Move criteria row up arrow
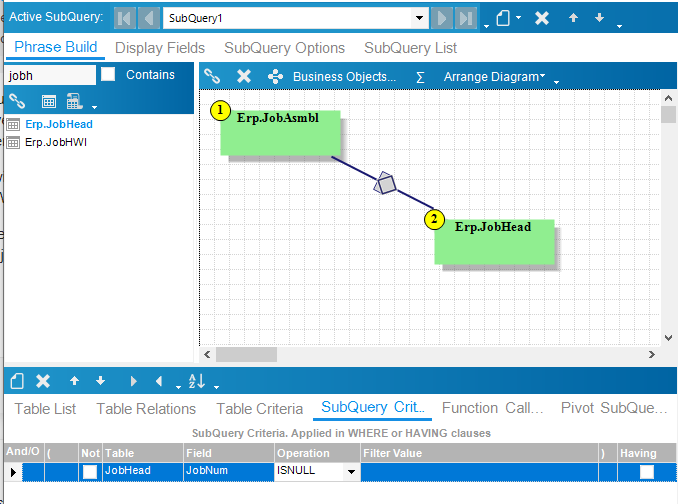The height and width of the screenshot is (504, 678). [74, 381]
